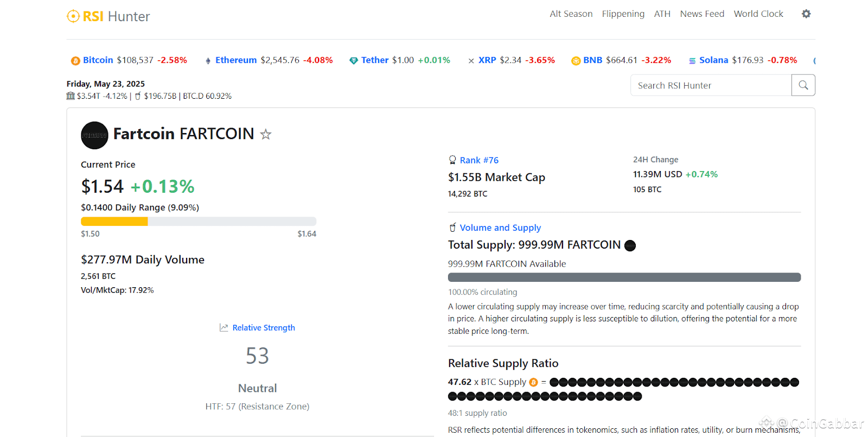Click the Bitcoin ticker coin icon

click(75, 61)
